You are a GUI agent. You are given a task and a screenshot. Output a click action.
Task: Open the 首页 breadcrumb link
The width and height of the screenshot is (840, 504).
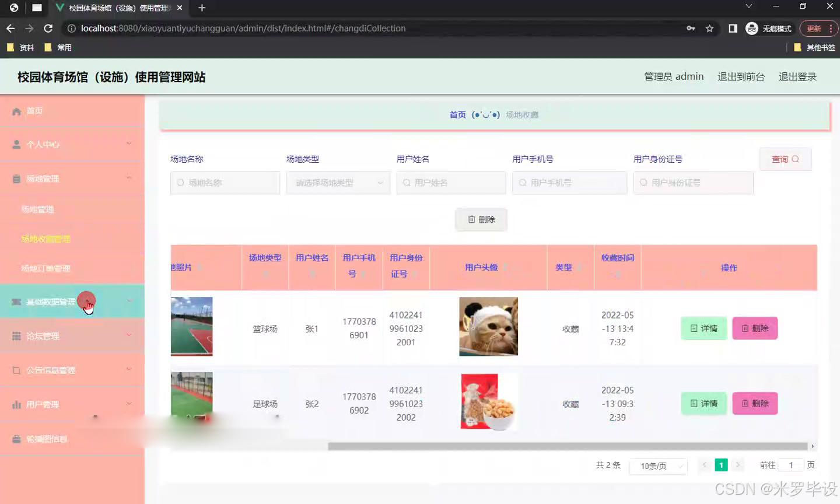(458, 115)
